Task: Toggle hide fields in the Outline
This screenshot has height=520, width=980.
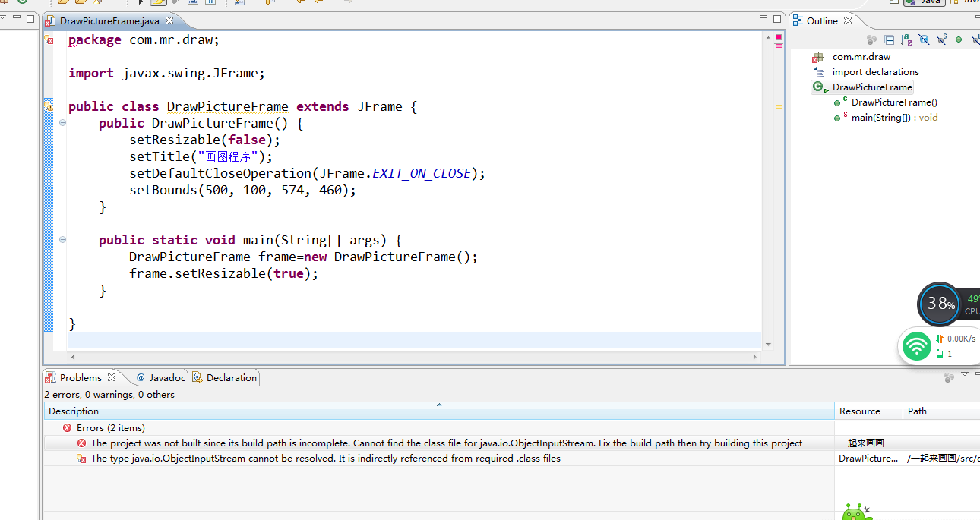Action: click(x=924, y=39)
